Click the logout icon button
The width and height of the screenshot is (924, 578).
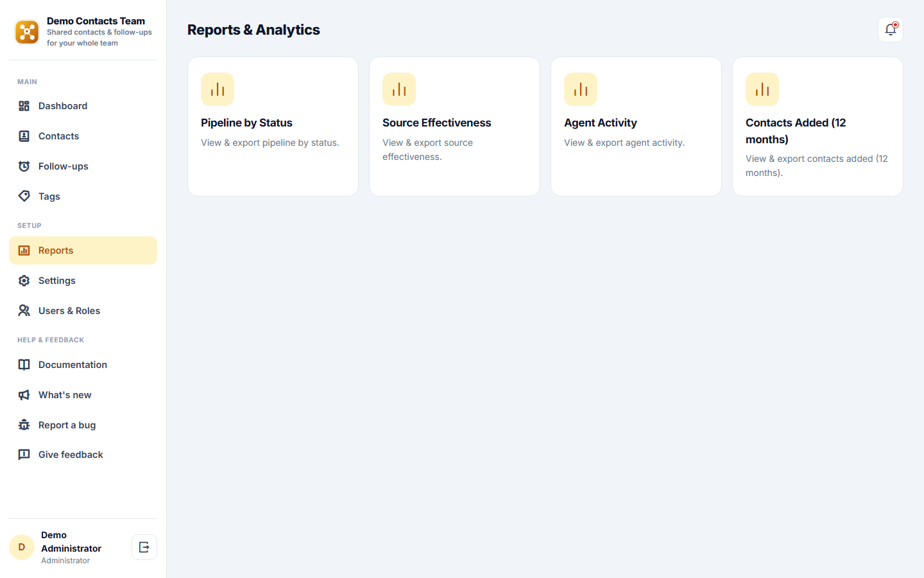144,547
